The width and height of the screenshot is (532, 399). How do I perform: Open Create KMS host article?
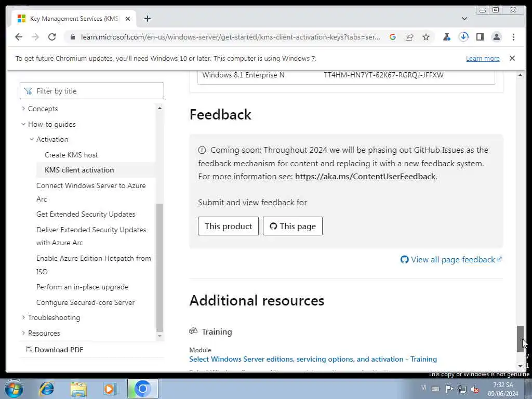(71, 155)
